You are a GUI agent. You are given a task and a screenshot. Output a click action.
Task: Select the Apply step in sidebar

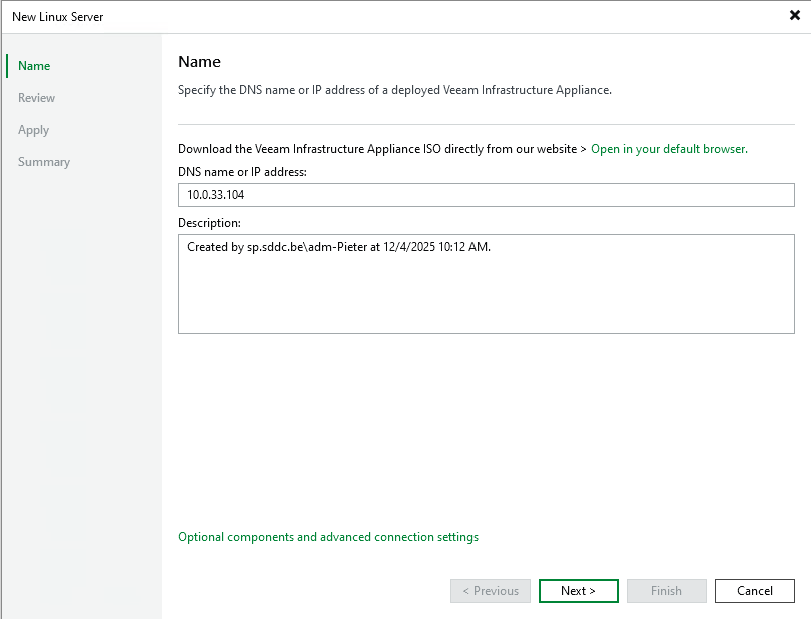tap(34, 130)
